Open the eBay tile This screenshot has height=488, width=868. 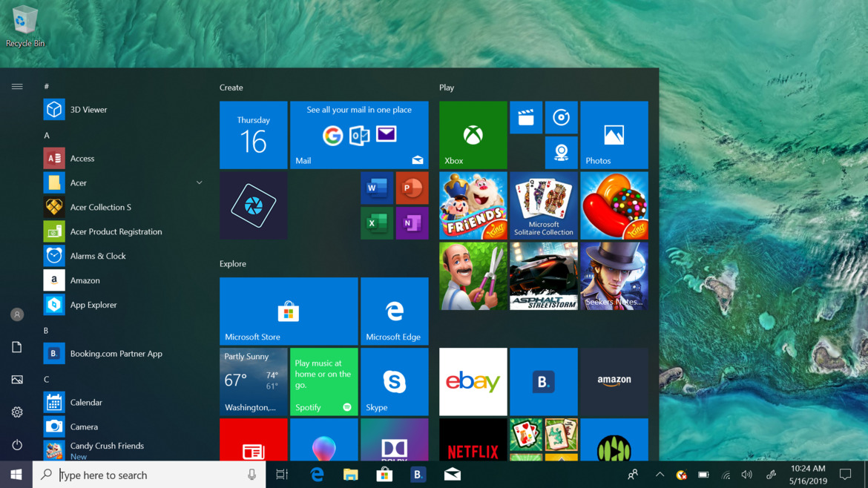point(473,382)
